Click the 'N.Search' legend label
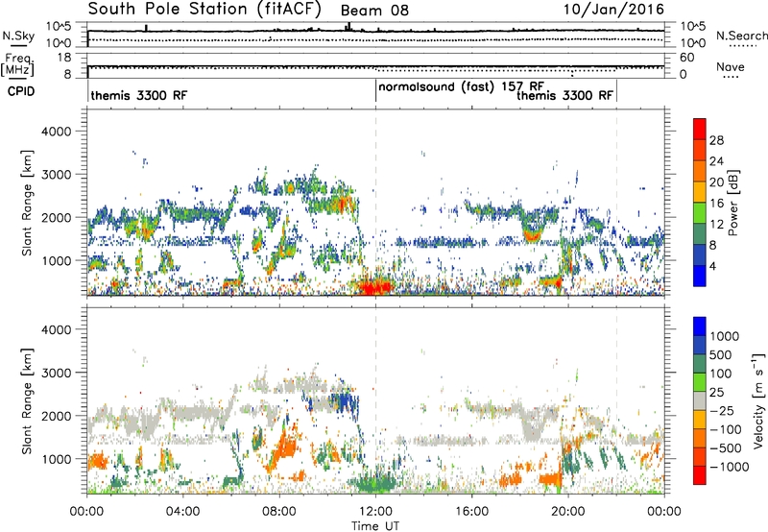Image resolution: width=768 pixels, height=532 pixels. [x=741, y=36]
